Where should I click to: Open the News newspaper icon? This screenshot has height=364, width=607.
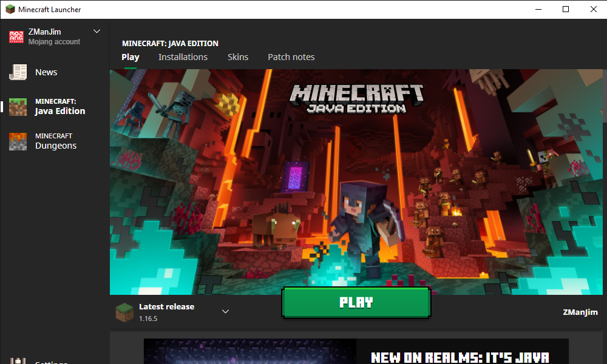pyautogui.click(x=18, y=72)
